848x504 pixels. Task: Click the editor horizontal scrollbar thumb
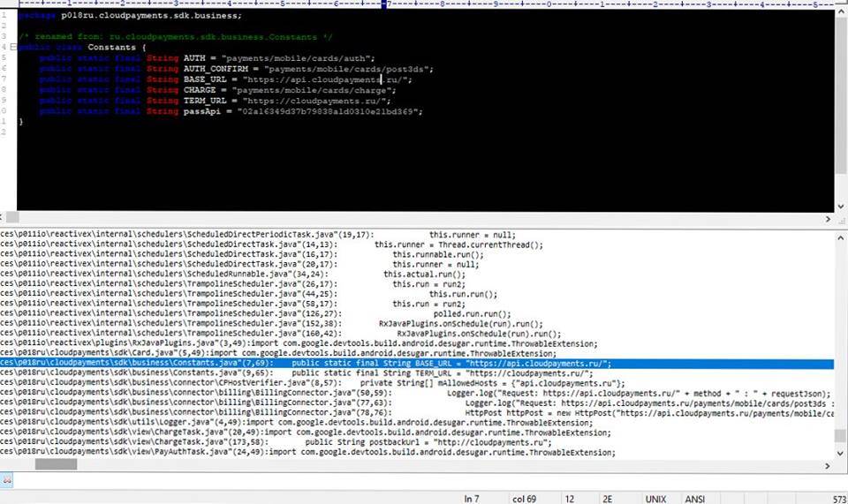click(12, 218)
